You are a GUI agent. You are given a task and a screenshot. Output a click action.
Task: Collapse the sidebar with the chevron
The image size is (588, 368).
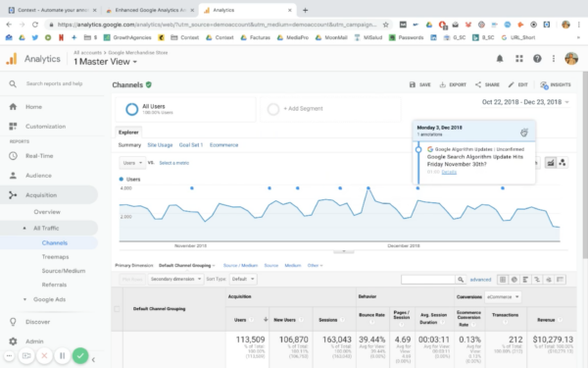[93, 359]
